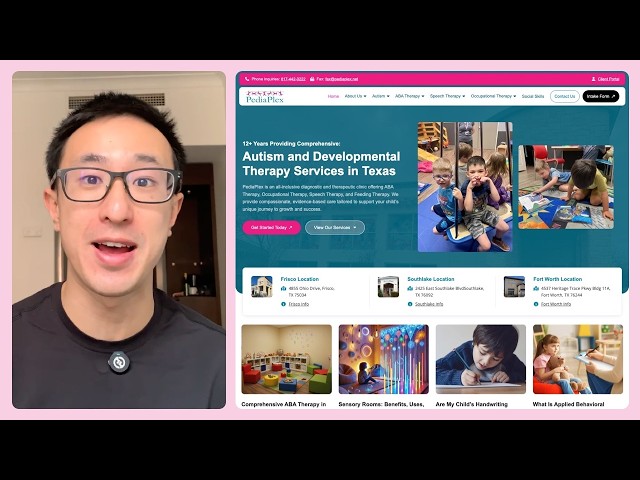Click the Frisco address building icon

[283, 289]
